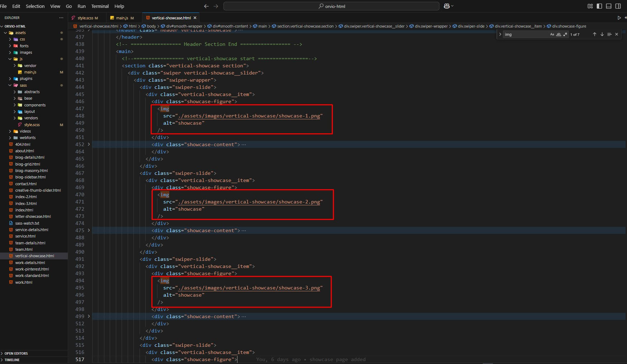Open the Copilot dropdown arrow
Image resolution: width=627 pixels, height=364 pixels.
tap(452, 6)
